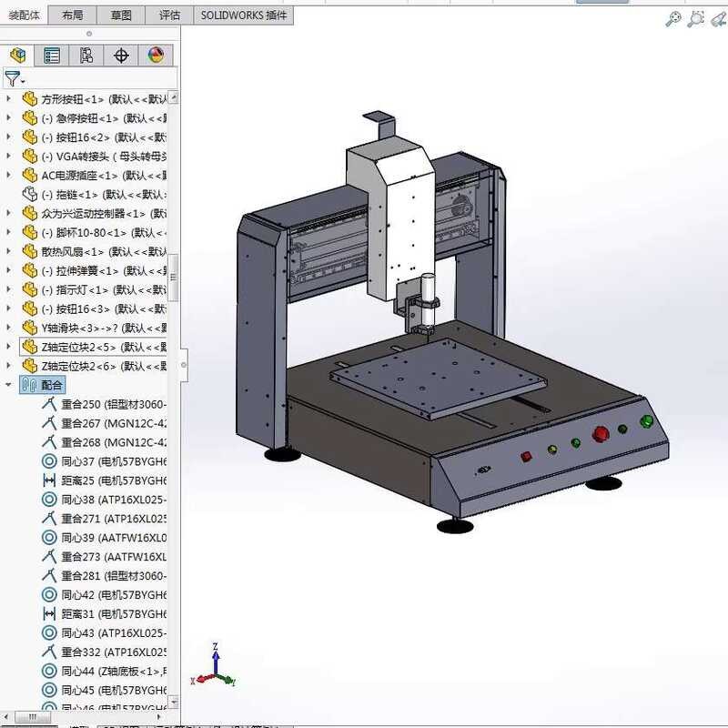Click the Zoom to Area icon
This screenshot has width=728, height=728.
696,18
